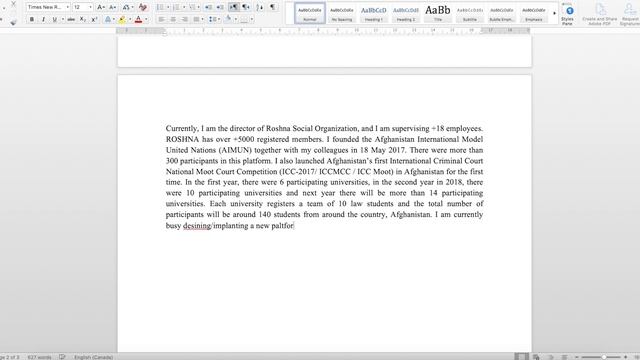Apply underline to text

(55, 20)
